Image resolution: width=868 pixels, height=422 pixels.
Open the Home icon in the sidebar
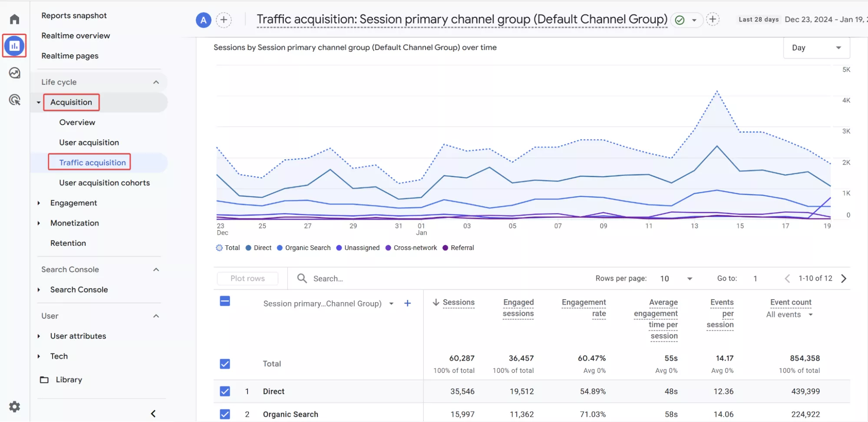tap(14, 19)
